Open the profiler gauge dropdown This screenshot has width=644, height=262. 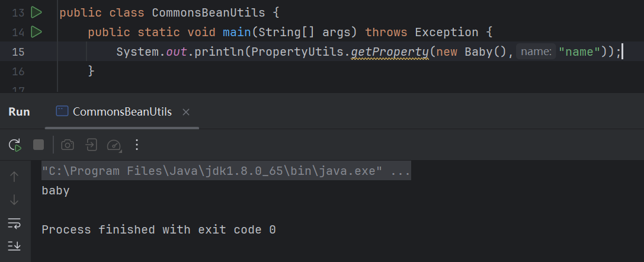[114, 145]
